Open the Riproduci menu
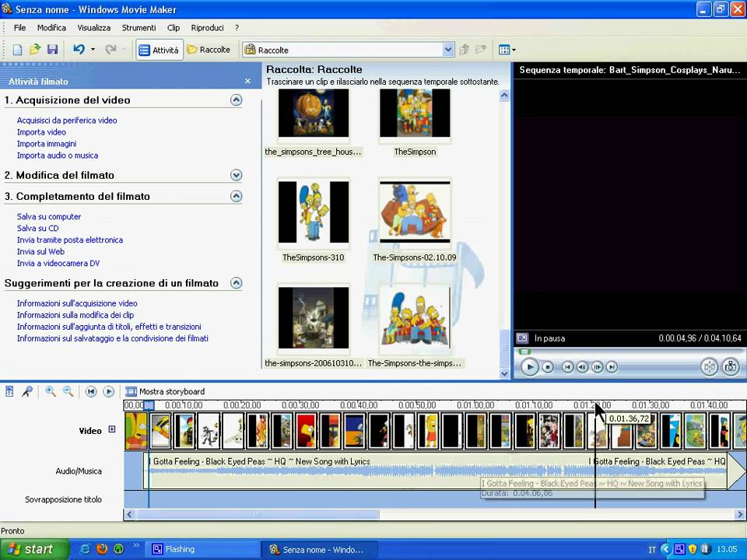The width and height of the screenshot is (747, 560). tap(207, 28)
